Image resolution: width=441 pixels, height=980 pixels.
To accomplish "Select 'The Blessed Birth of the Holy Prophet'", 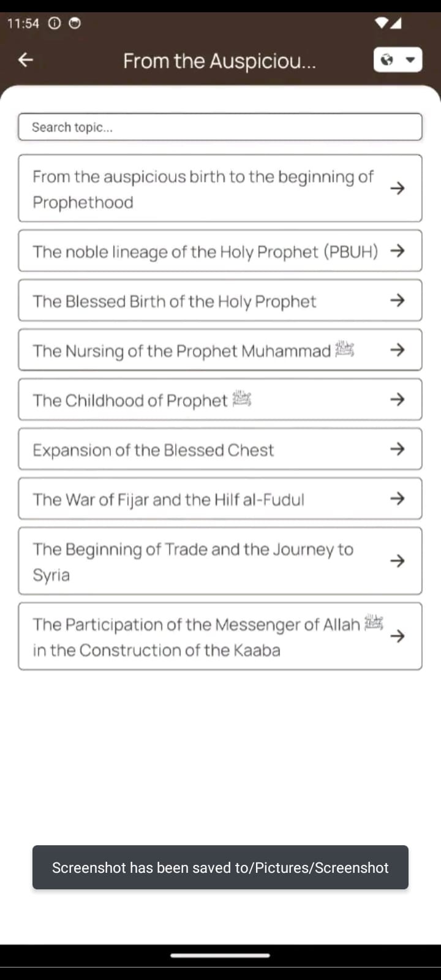I will (x=175, y=301).
